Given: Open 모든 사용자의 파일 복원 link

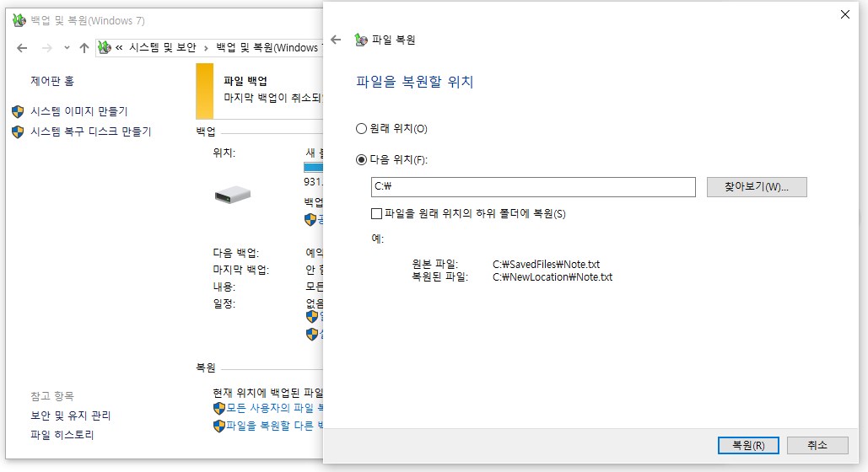Looking at the screenshot, I should point(274,409).
